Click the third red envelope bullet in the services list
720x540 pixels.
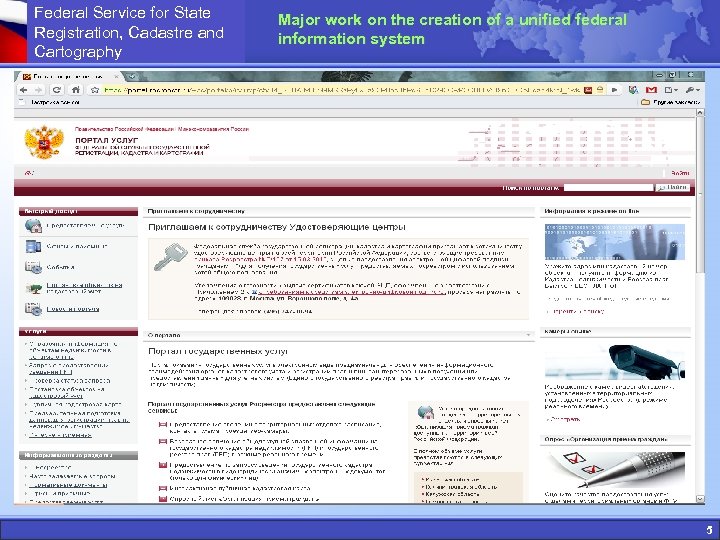(163, 465)
